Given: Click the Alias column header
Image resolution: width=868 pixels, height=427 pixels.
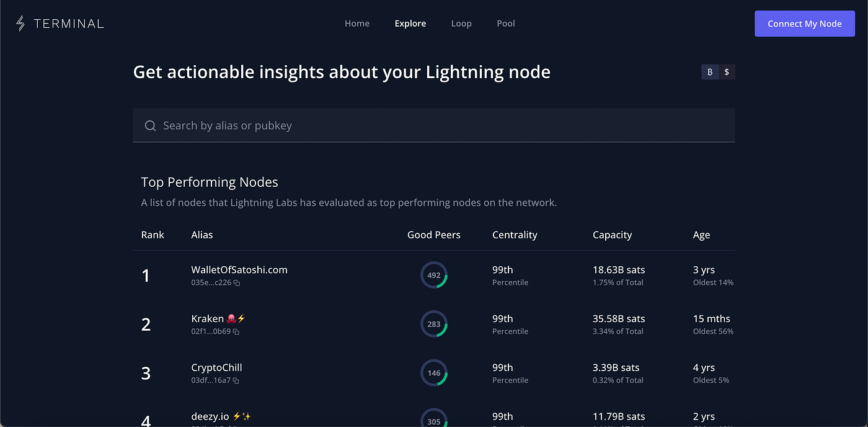Looking at the screenshot, I should click(202, 235).
